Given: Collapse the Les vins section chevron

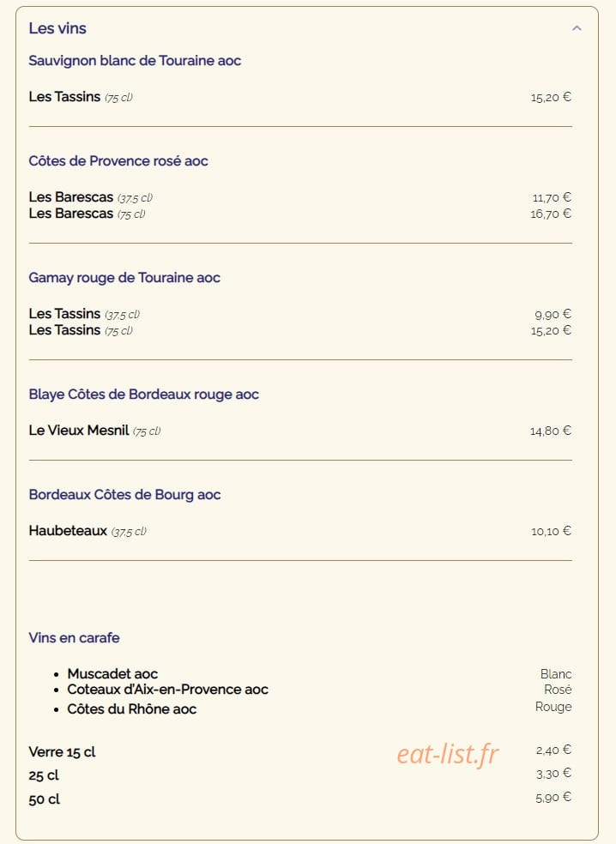Looking at the screenshot, I should (x=577, y=28).
